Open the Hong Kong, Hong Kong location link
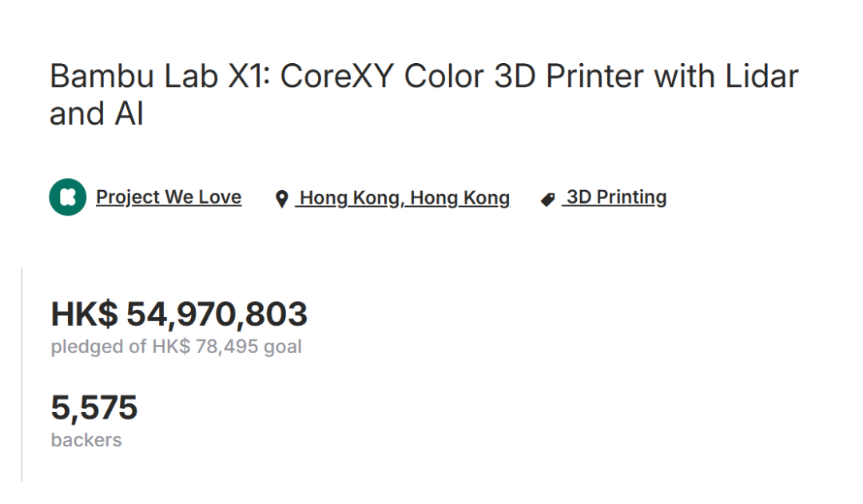863x504 pixels. tap(404, 197)
